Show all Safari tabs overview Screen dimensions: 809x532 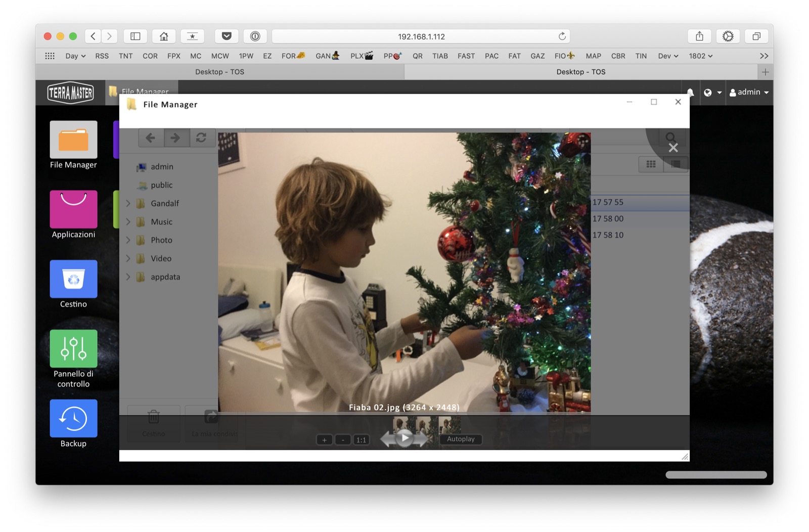pyautogui.click(x=756, y=36)
